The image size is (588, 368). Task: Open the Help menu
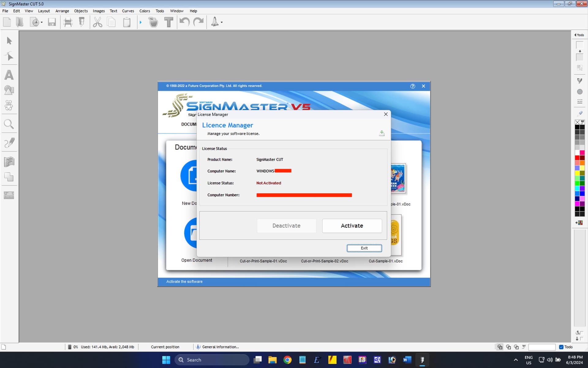pyautogui.click(x=193, y=11)
